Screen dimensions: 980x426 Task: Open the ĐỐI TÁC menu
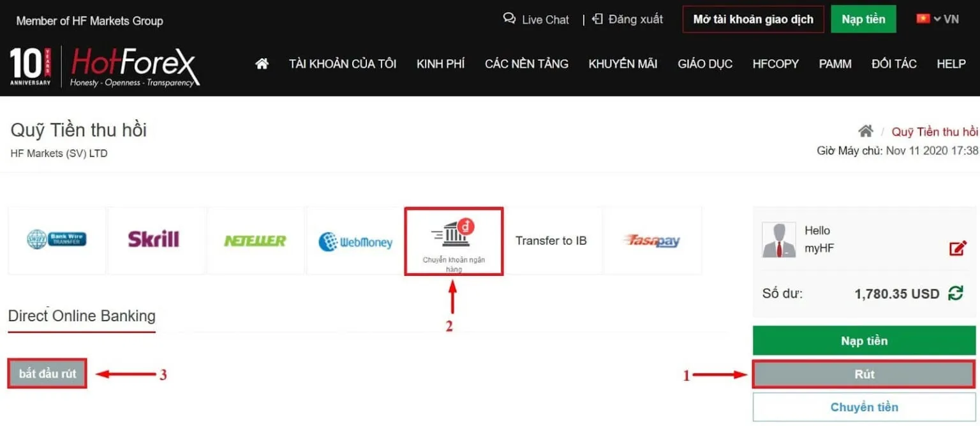pyautogui.click(x=894, y=64)
